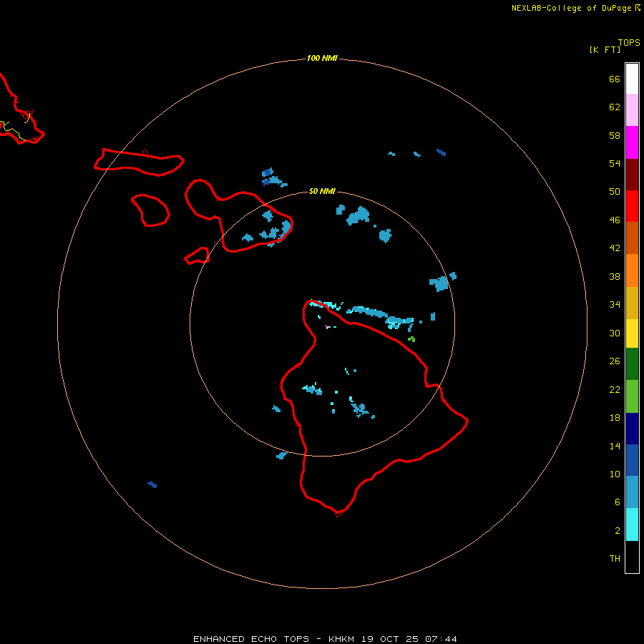This screenshot has width=644, height=644.
Task: Click the navy 22 kft legend swatch
Action: pos(632,429)
